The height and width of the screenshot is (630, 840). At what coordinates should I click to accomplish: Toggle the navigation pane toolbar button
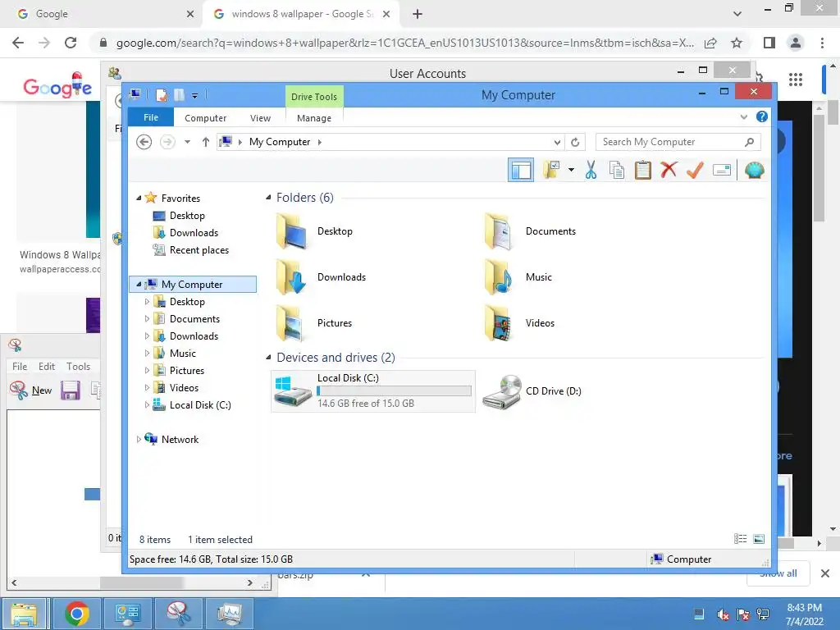[x=520, y=171]
